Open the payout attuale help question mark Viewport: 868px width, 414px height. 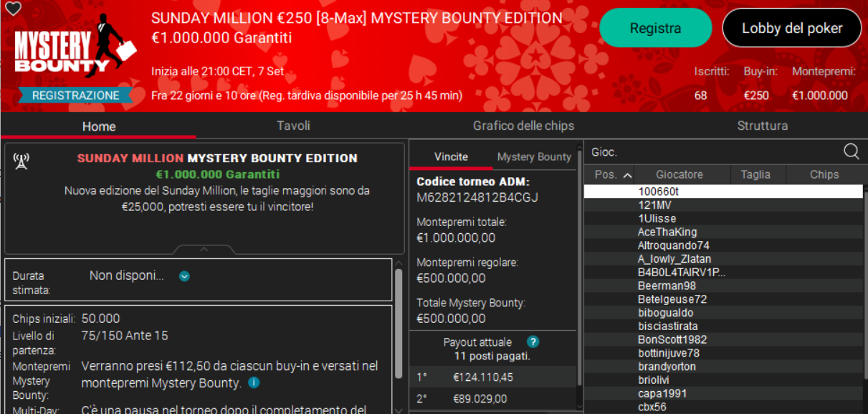pyautogui.click(x=533, y=342)
